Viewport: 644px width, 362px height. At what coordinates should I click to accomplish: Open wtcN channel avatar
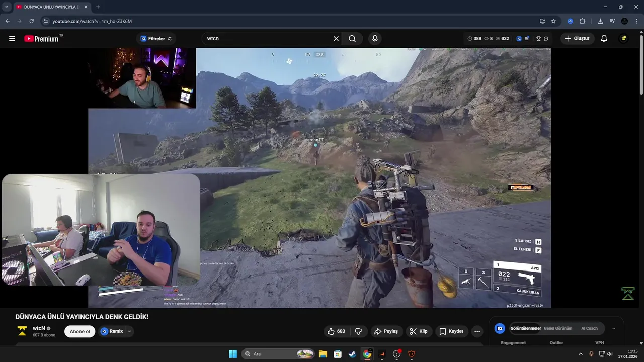point(22,331)
